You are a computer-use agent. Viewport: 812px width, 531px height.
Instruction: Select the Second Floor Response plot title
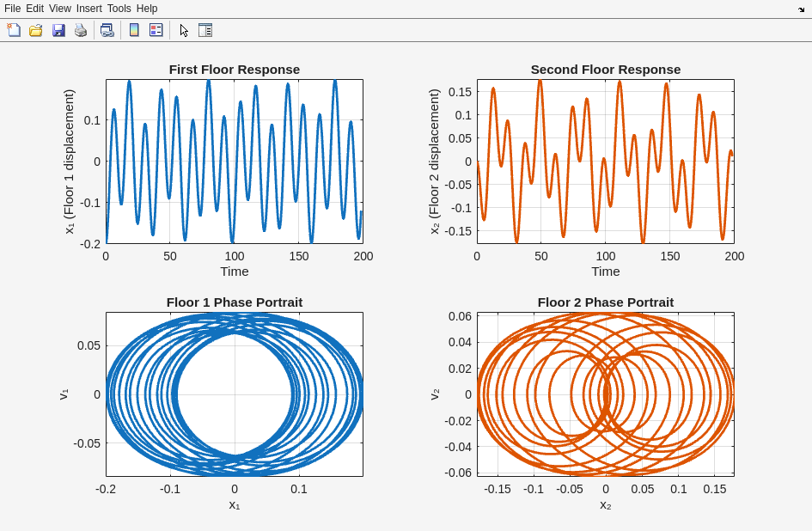pyautogui.click(x=605, y=70)
